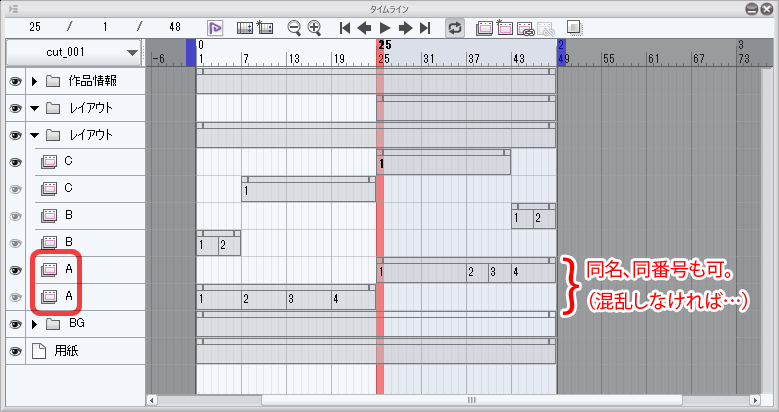Select the BG folder icon
Image resolution: width=779 pixels, height=412 pixels.
pos(53,324)
